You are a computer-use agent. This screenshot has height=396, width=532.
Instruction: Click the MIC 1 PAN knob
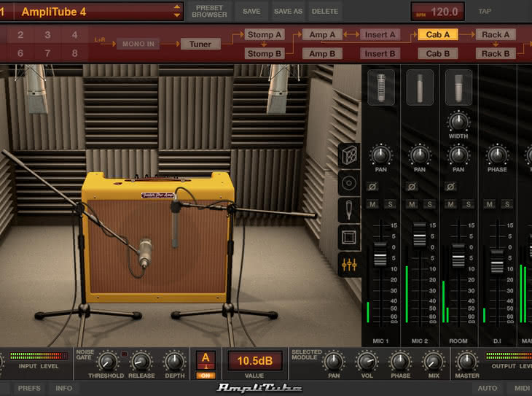pyautogui.click(x=380, y=155)
